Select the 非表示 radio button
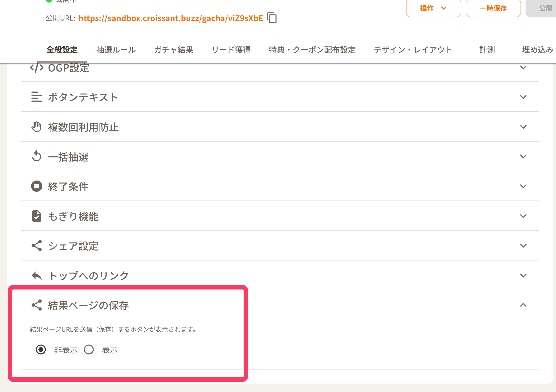The image size is (556, 392). 41,350
